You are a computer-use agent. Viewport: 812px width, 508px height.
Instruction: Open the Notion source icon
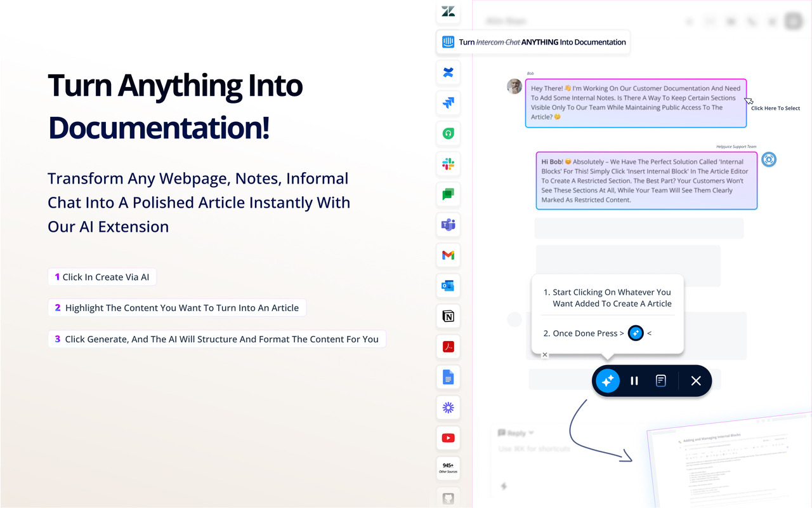(x=448, y=316)
